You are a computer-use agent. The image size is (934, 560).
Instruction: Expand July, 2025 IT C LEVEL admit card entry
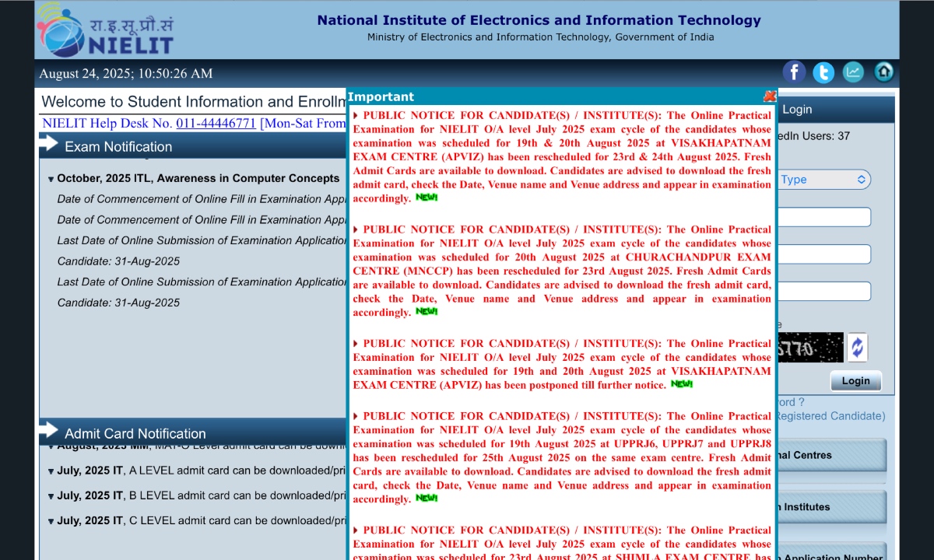click(x=51, y=521)
